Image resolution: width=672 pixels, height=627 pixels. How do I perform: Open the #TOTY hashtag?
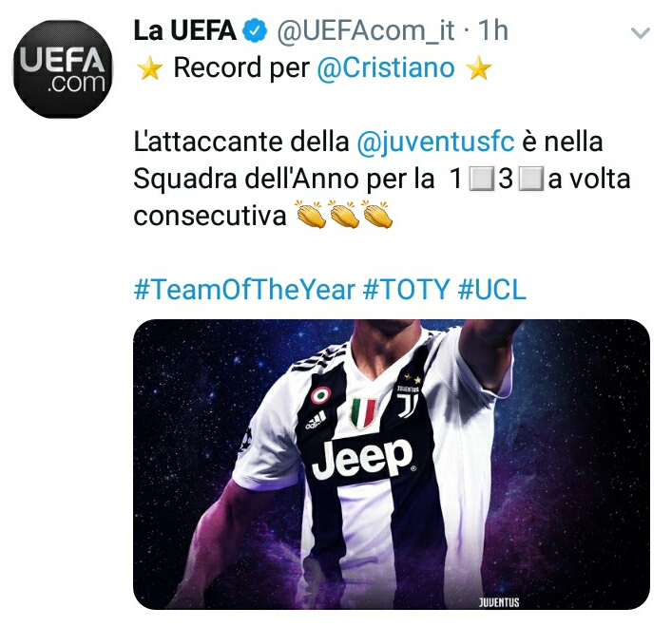(x=406, y=289)
